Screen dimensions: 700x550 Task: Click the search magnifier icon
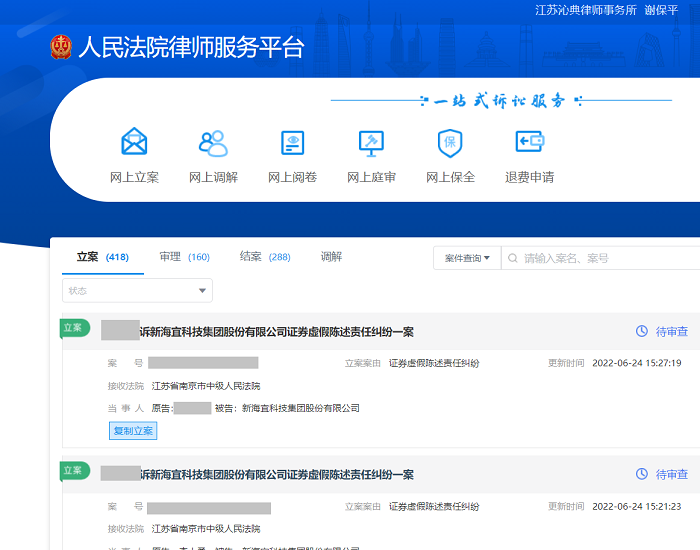pos(512,258)
